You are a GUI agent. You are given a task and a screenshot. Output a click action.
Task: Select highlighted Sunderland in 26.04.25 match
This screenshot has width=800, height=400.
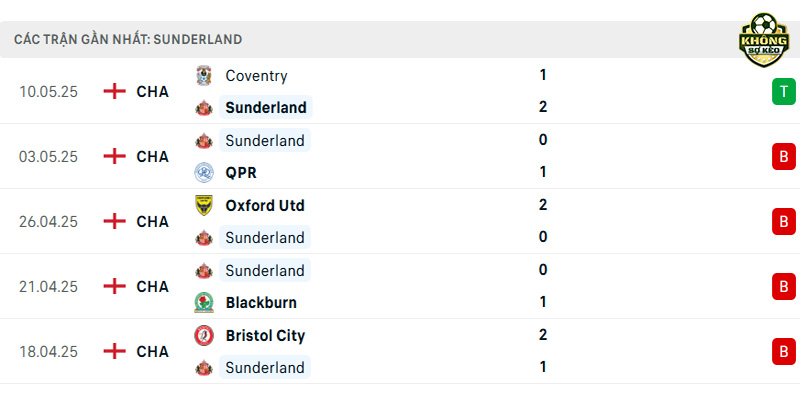click(x=265, y=238)
